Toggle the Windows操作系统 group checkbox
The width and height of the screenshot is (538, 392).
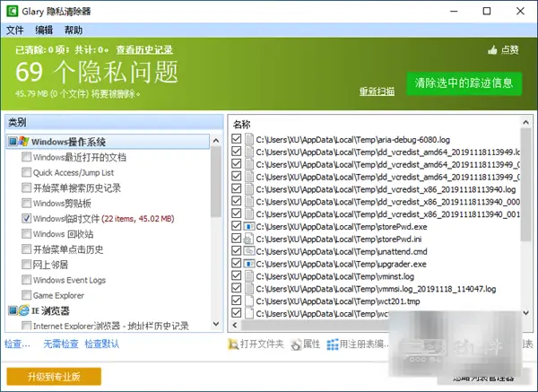(13, 141)
